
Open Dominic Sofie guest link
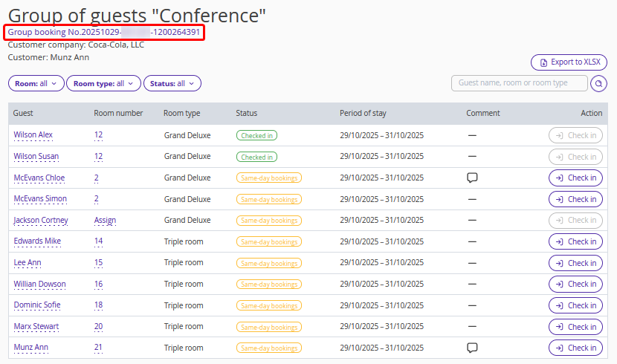pyautogui.click(x=37, y=305)
